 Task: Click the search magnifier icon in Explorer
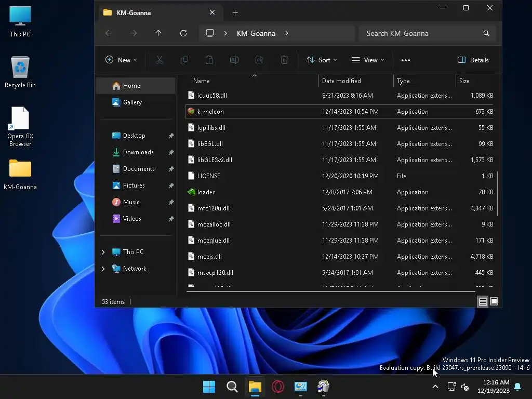486,33
